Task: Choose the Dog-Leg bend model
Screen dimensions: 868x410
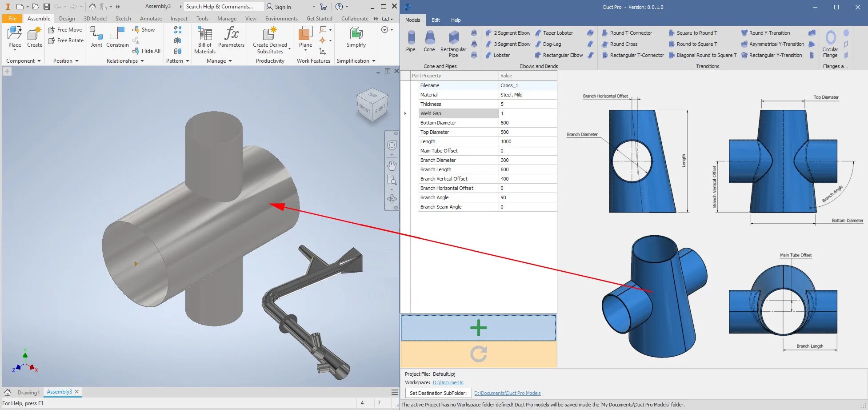Action: (x=548, y=44)
